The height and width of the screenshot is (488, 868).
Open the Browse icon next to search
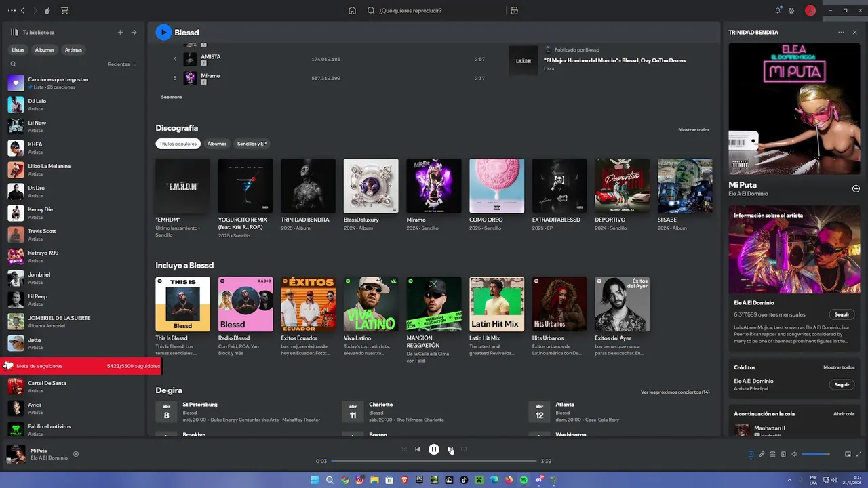coord(514,11)
